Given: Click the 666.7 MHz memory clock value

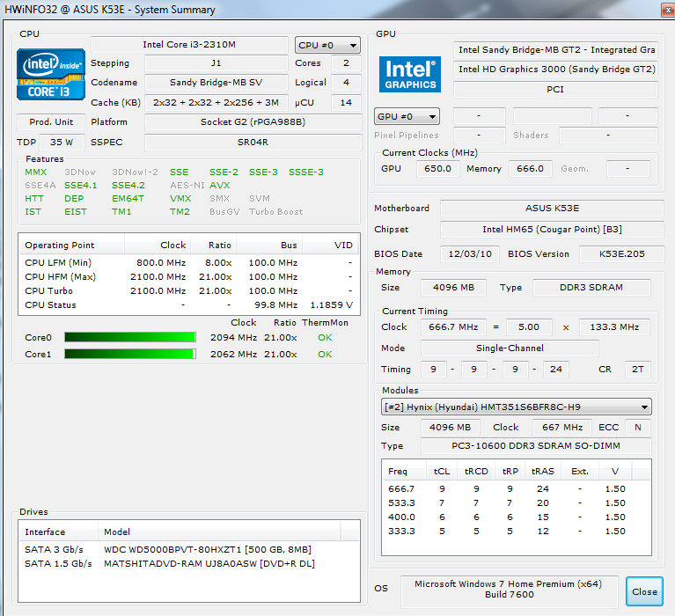Looking at the screenshot, I should click(x=453, y=327).
